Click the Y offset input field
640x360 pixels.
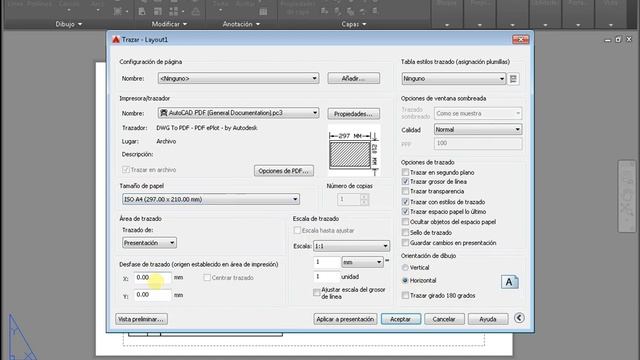[153, 295]
